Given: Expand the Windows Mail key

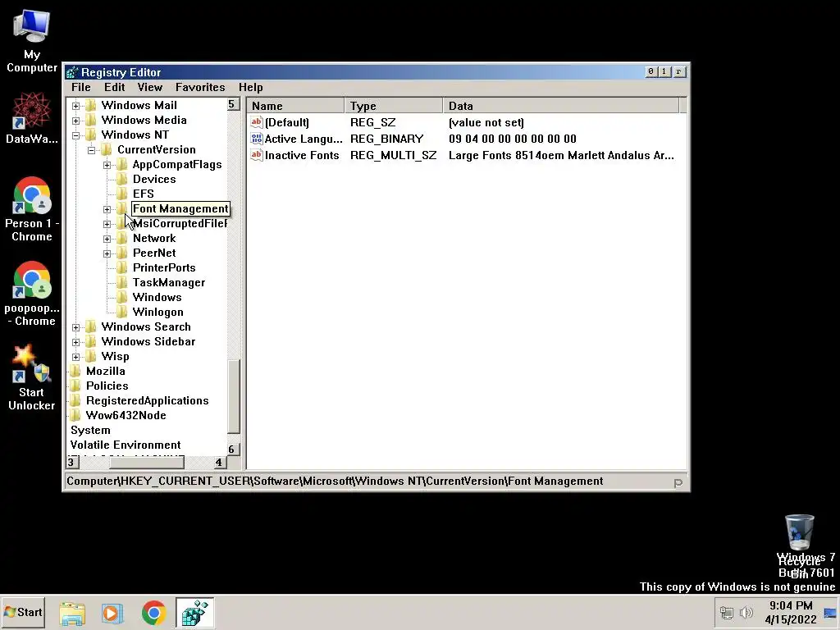Looking at the screenshot, I should coord(76,106).
